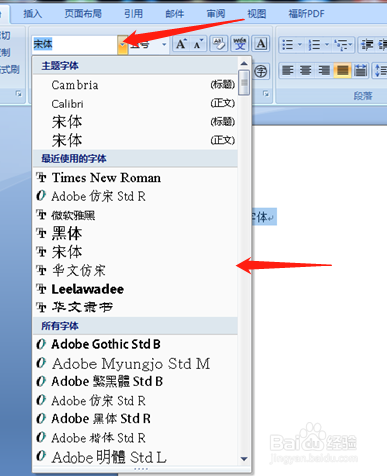Click the Decrease Indent icon
387x476 pixels.
[367, 44]
